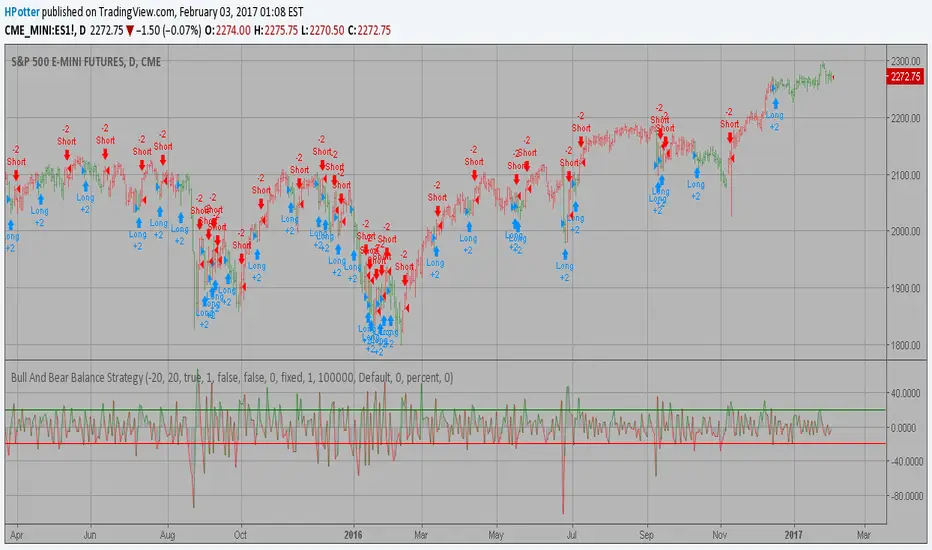
Task: Click the low value L:2270.50
Action: [323, 30]
